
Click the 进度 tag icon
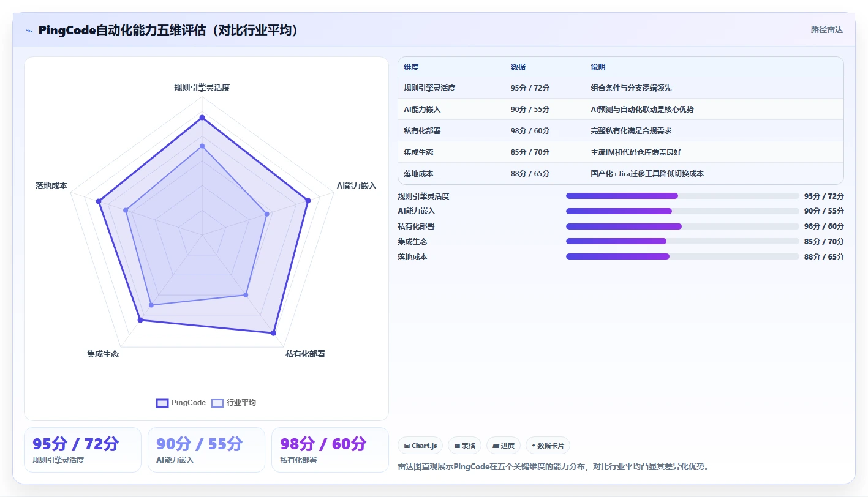coord(496,446)
